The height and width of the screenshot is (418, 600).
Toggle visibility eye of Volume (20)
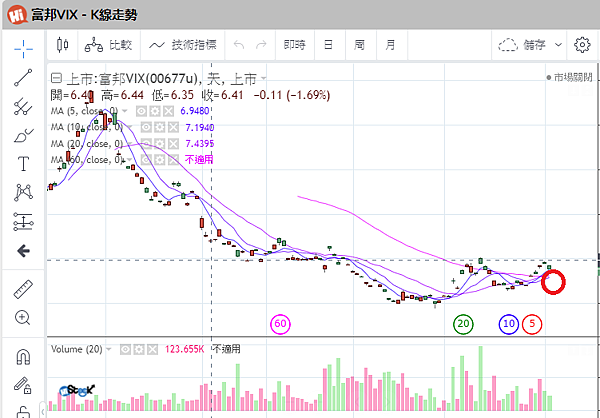pyautogui.click(x=125, y=349)
